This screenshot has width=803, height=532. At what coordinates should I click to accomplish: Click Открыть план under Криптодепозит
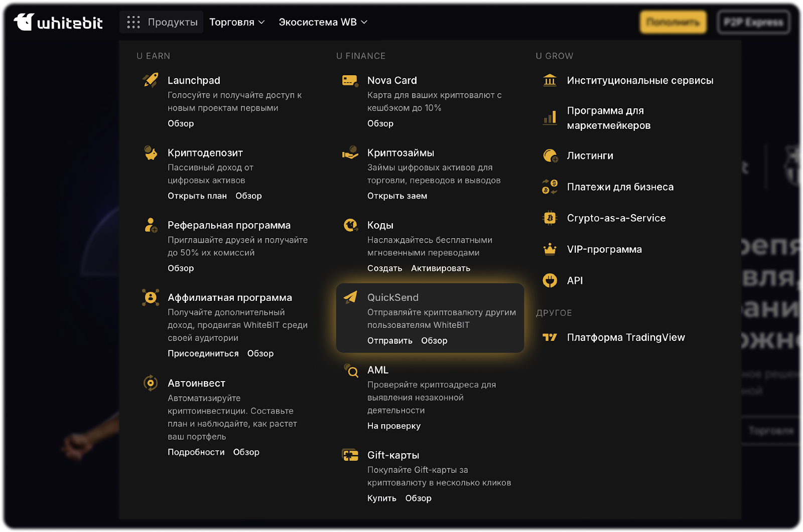coord(197,196)
